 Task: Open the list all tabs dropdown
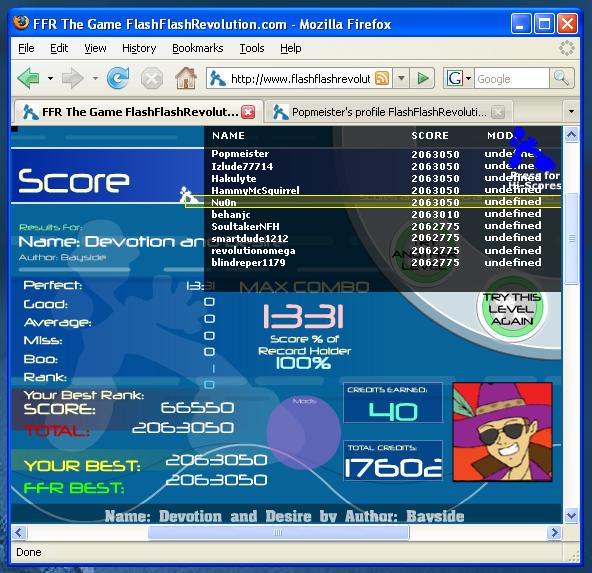[571, 112]
